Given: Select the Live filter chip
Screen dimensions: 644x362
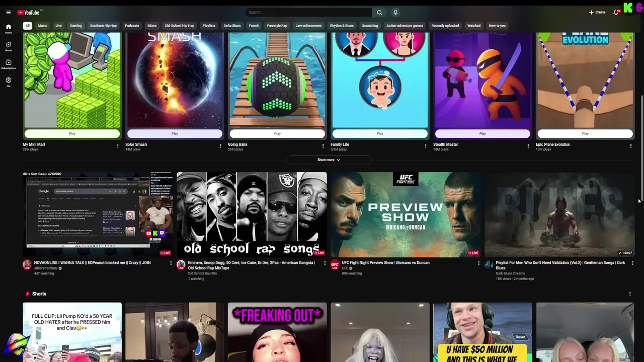Looking at the screenshot, I should click(x=58, y=26).
